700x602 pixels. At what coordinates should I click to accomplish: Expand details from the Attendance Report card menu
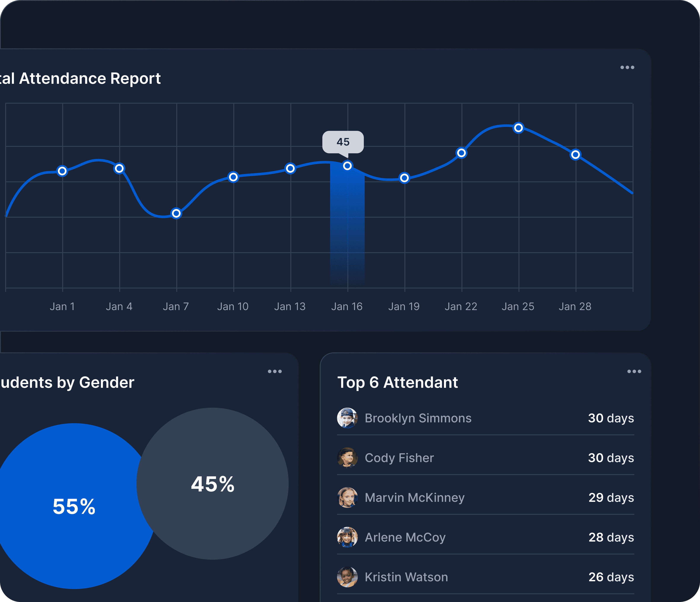tap(627, 67)
